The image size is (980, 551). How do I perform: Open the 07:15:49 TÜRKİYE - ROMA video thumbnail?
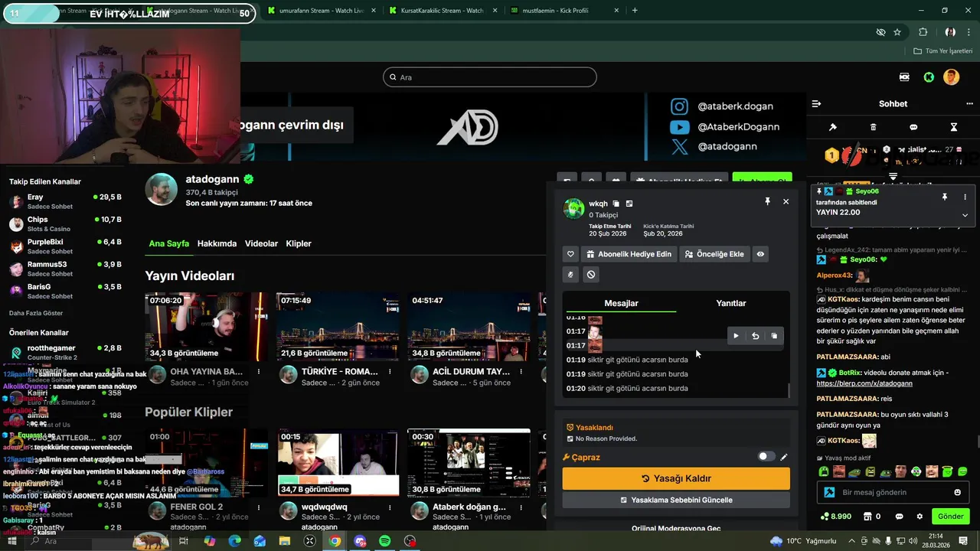[338, 327]
